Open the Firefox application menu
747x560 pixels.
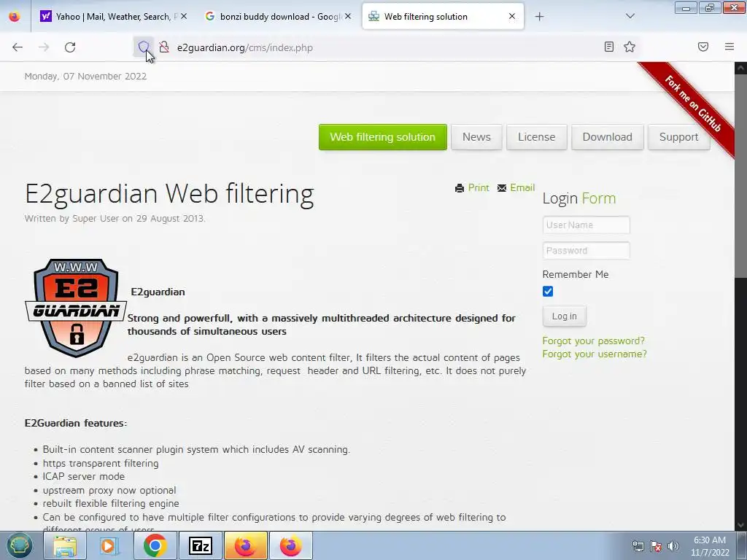(x=729, y=47)
